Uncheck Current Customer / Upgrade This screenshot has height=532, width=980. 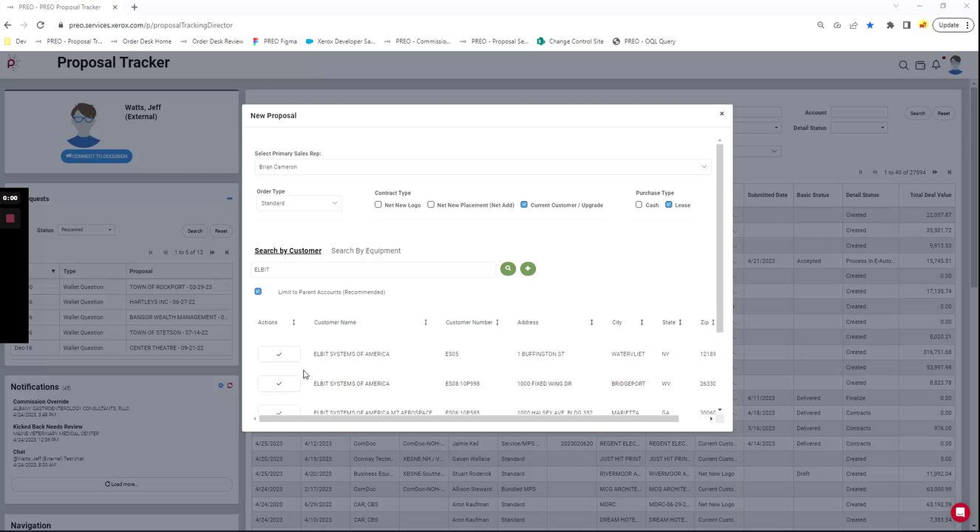point(524,205)
